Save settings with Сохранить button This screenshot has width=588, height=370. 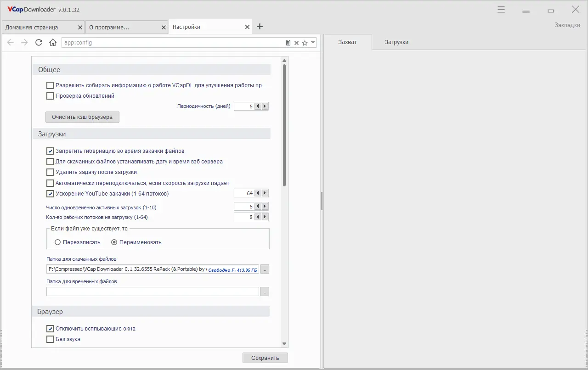265,358
